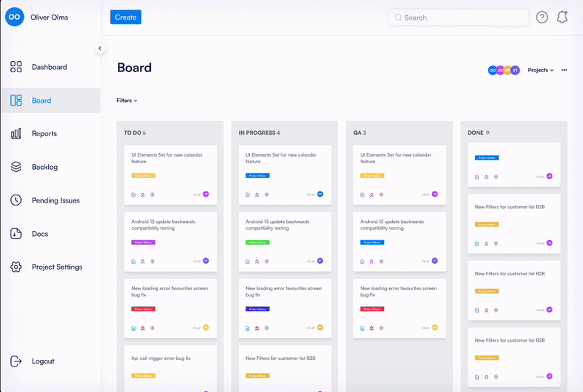
Task: Click the QA column header
Action: pos(359,133)
